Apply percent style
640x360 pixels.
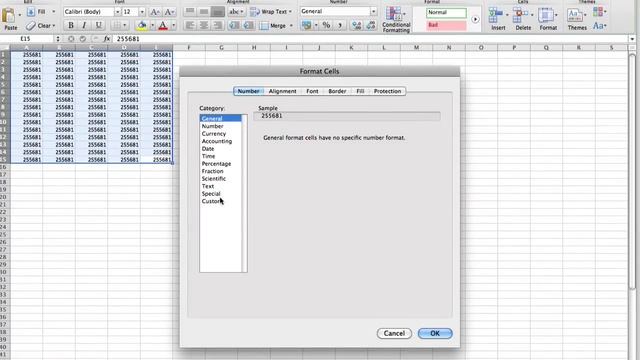326,25
